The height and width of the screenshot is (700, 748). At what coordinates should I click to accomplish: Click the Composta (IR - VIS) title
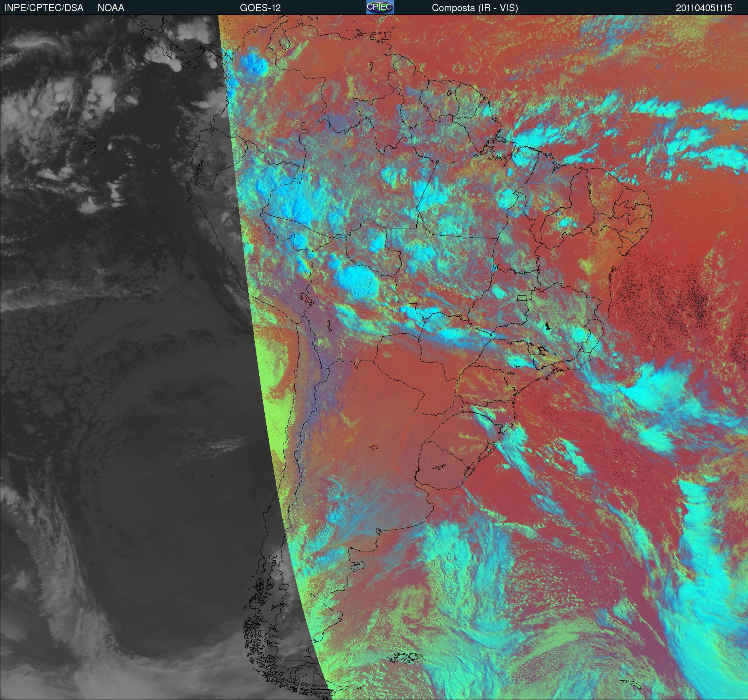(x=475, y=8)
